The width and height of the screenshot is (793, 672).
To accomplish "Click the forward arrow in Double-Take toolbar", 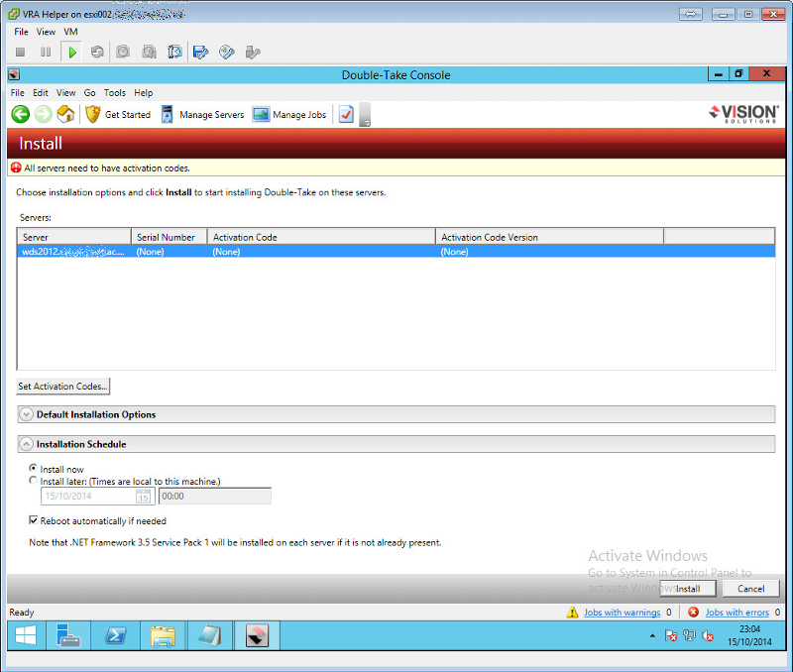I will (43, 114).
